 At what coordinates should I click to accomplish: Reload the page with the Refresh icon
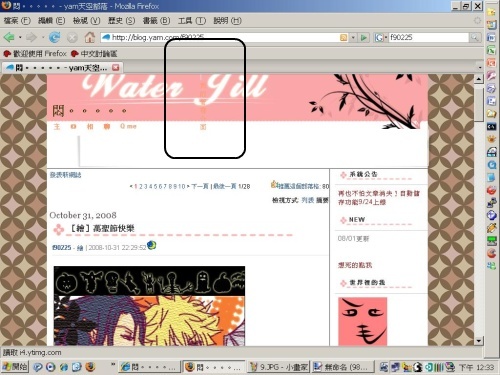(x=55, y=37)
